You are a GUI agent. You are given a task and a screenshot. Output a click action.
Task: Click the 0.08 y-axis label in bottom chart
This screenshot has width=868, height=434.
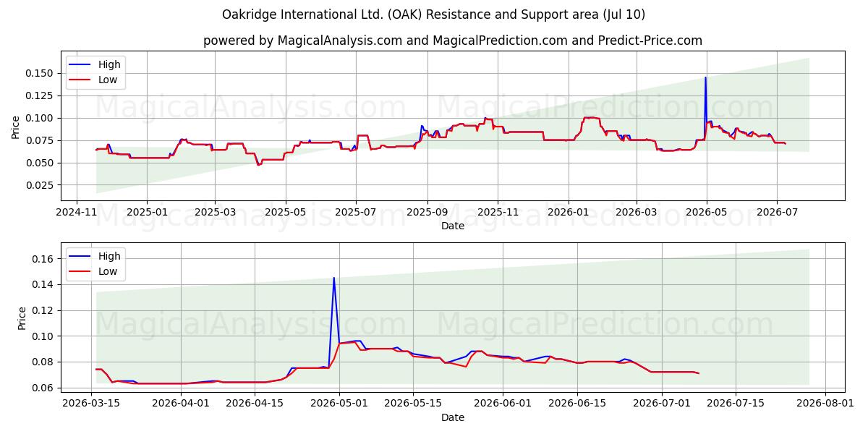43,362
